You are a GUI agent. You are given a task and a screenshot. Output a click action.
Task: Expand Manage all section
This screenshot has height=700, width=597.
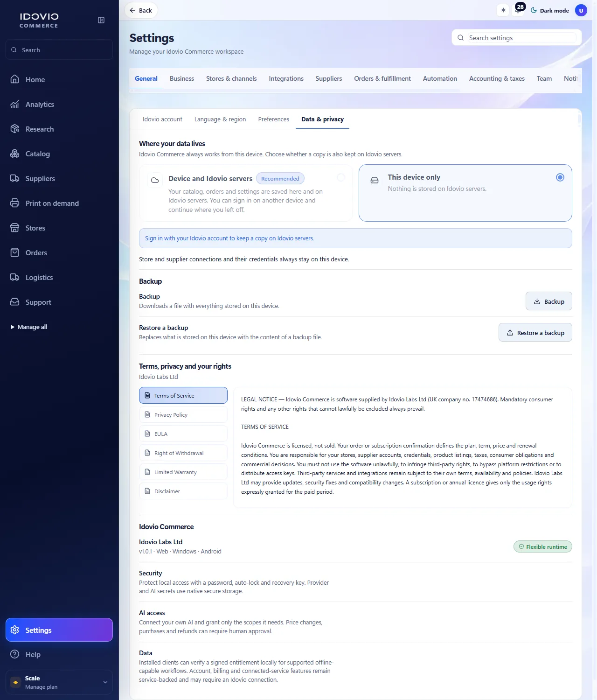pyautogui.click(x=29, y=327)
